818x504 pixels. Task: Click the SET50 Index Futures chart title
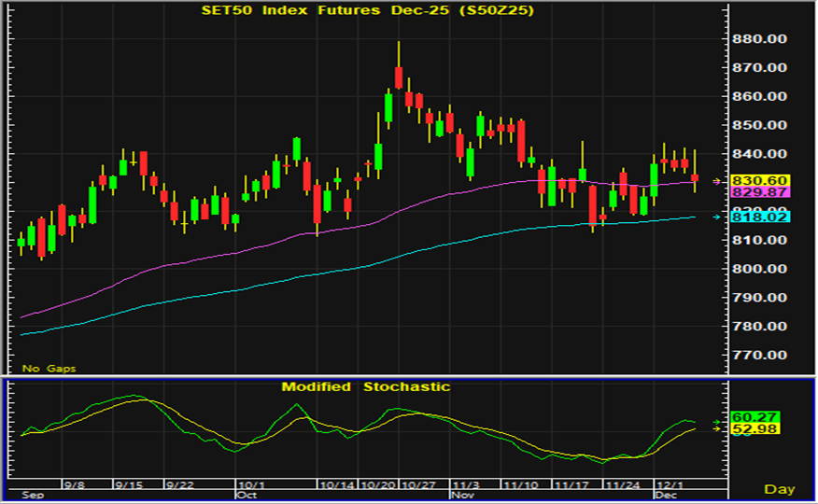coord(371,10)
